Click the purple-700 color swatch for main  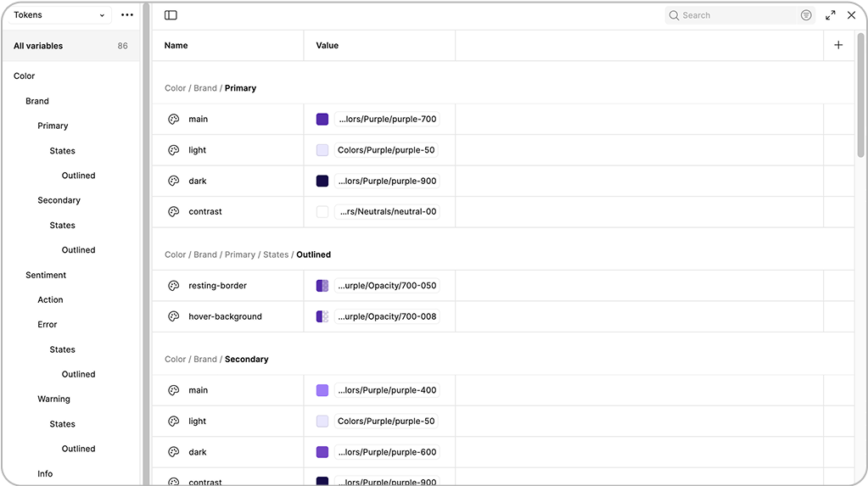[x=322, y=120]
